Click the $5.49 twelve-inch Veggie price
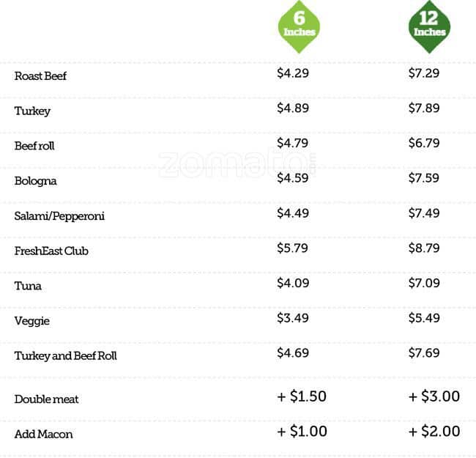The height and width of the screenshot is (458, 476). coord(424,318)
